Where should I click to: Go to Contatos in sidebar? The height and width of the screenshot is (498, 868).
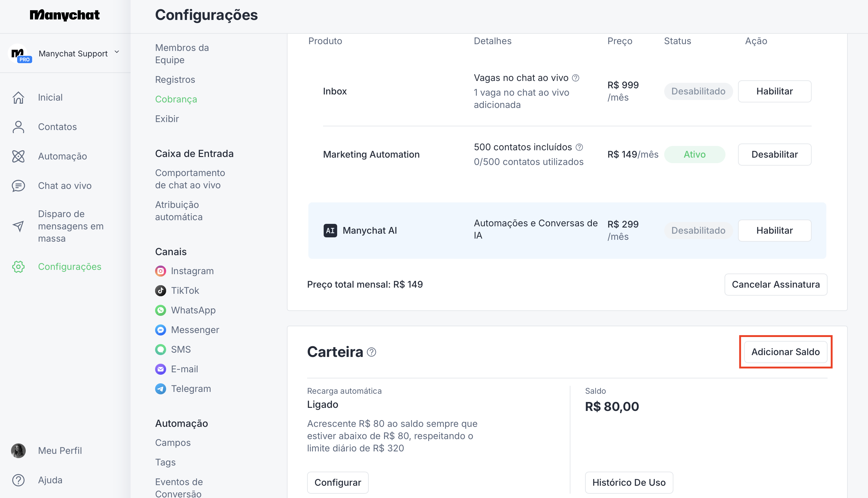coord(57,127)
